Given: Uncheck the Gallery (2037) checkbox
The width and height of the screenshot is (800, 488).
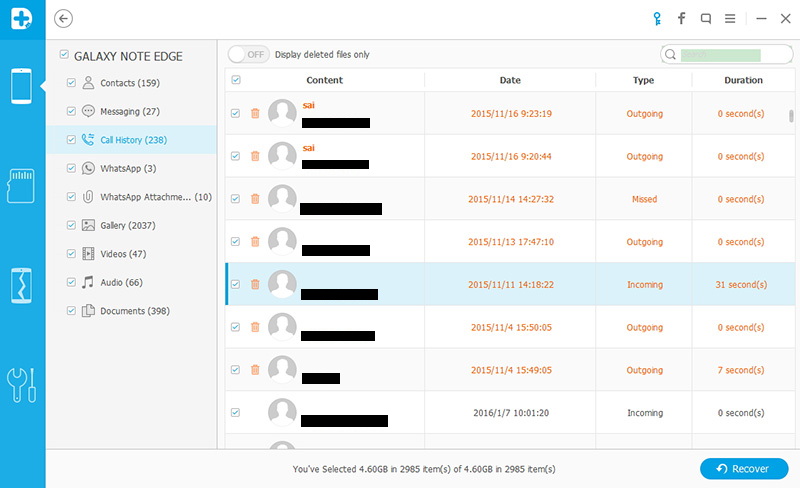Looking at the screenshot, I should (x=71, y=225).
